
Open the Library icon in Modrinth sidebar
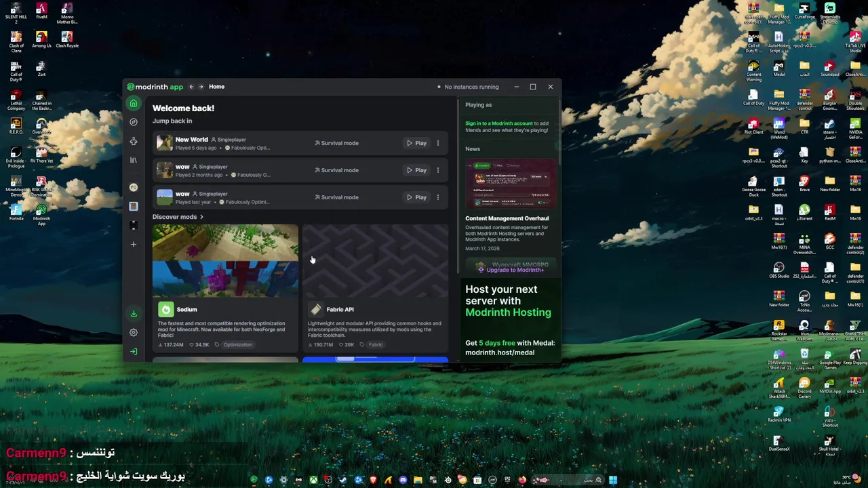coord(134,160)
